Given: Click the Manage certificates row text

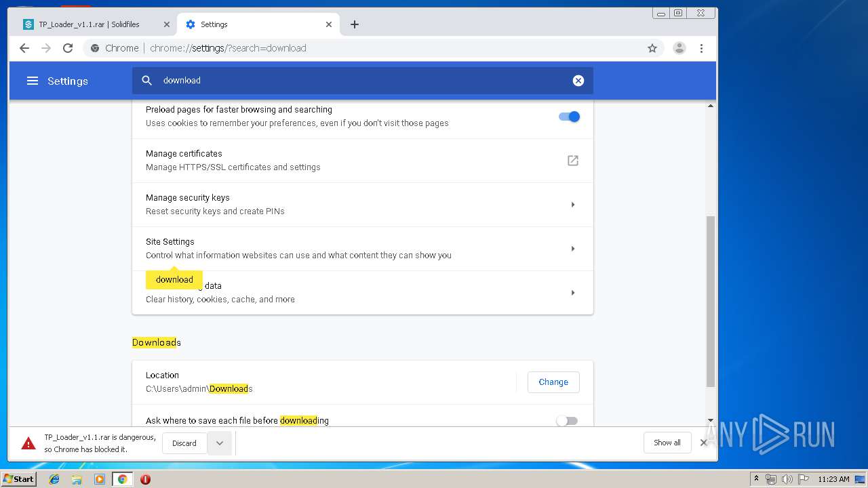Looking at the screenshot, I should (x=233, y=161).
